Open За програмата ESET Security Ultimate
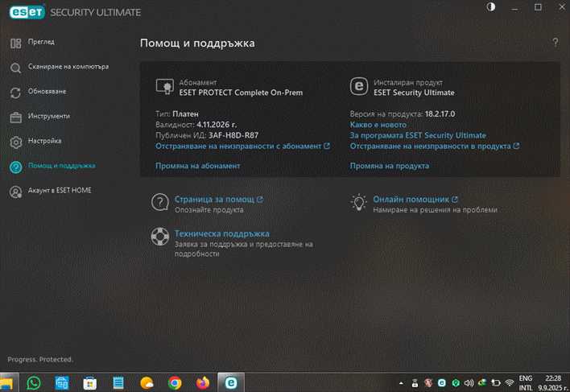The height and width of the screenshot is (392, 570). pyautogui.click(x=418, y=135)
